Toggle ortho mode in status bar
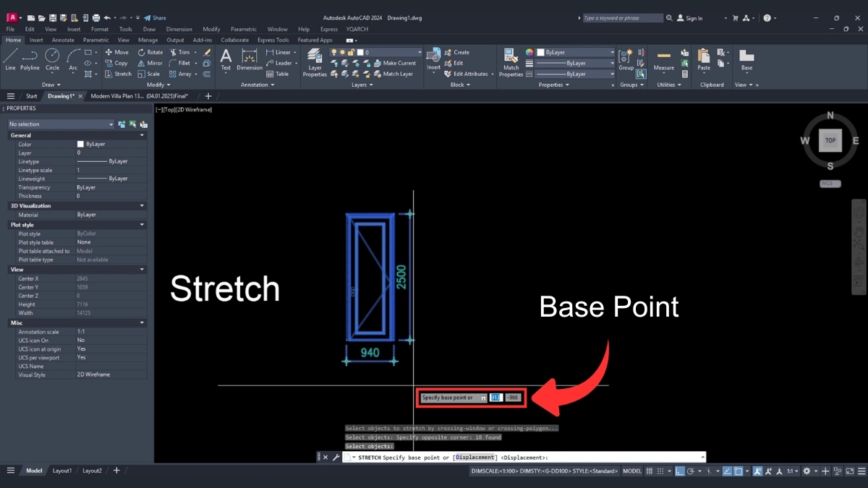The image size is (868, 488). point(679,471)
